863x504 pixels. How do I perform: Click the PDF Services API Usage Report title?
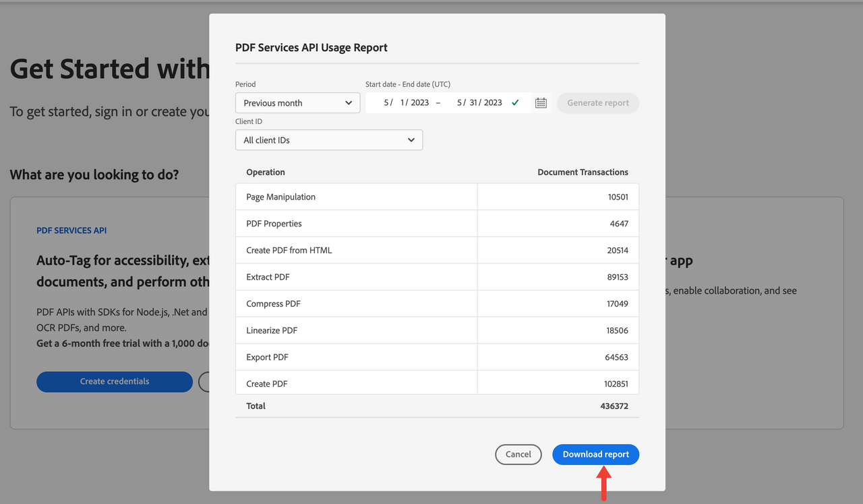pyautogui.click(x=311, y=48)
